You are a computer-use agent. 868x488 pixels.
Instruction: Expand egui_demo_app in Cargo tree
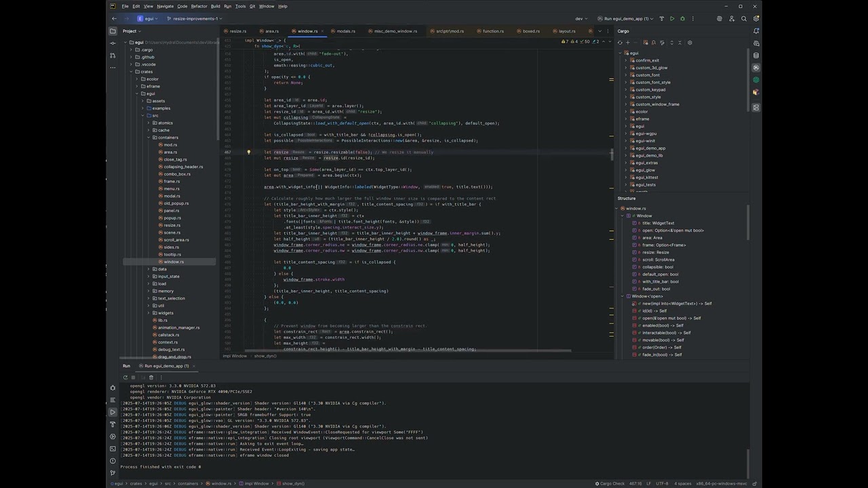626,148
